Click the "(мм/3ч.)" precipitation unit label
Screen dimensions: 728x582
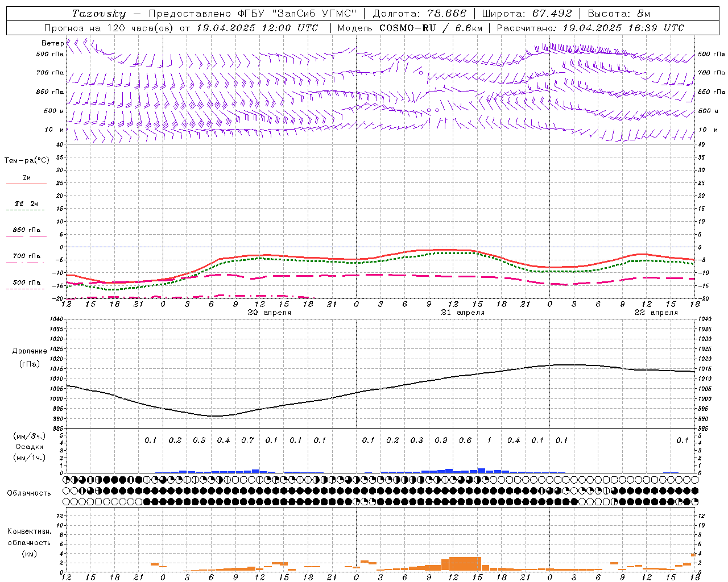point(30,436)
